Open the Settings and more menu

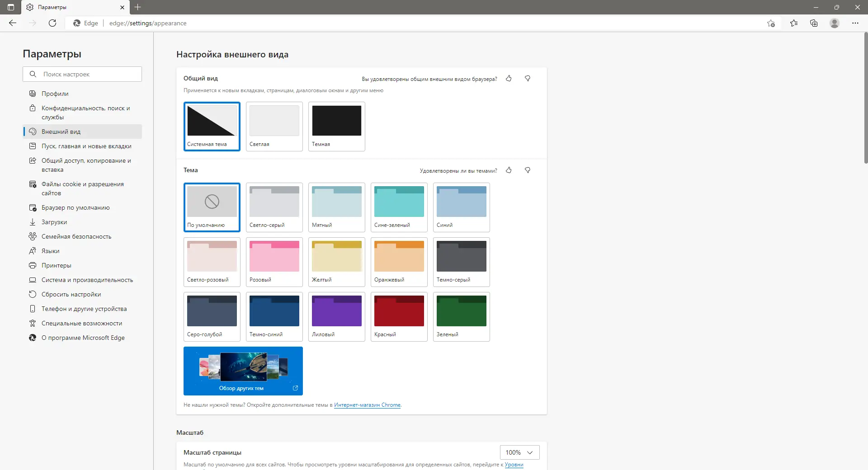coord(855,23)
